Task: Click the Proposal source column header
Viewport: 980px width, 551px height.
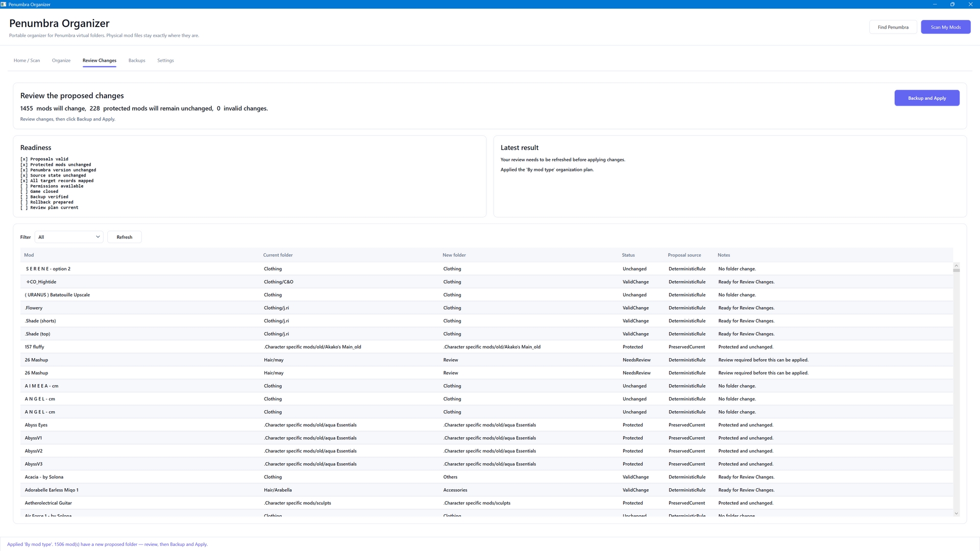Action: tap(684, 255)
